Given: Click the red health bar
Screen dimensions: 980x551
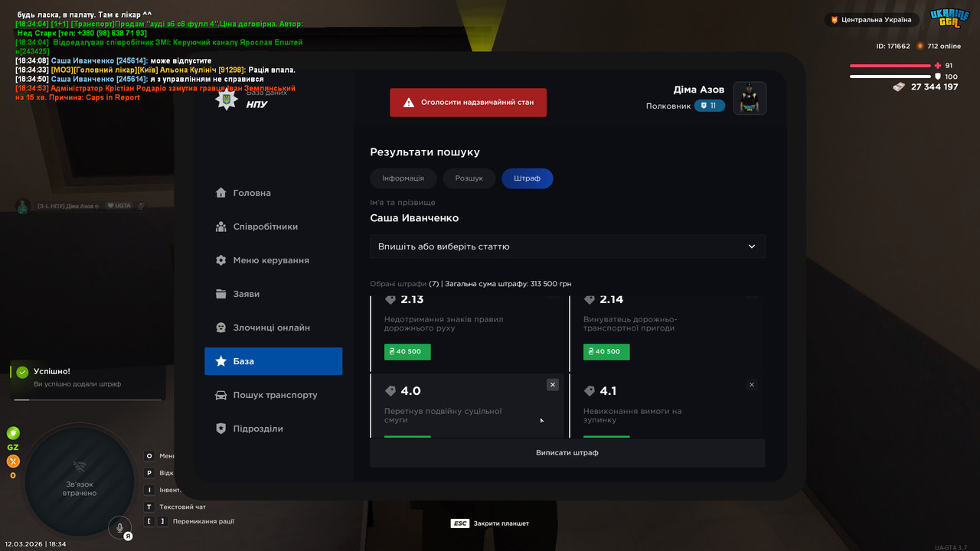Looking at the screenshot, I should coord(890,66).
